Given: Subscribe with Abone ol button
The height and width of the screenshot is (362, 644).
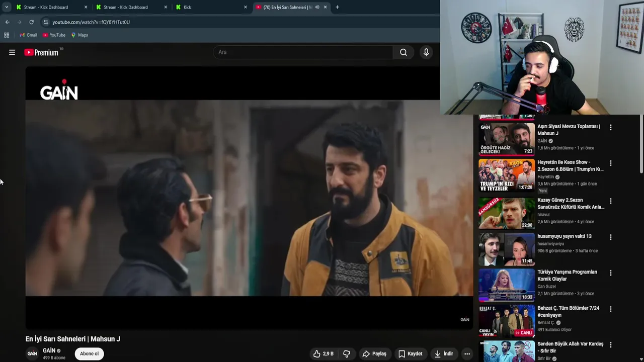Looking at the screenshot, I should pos(90,354).
